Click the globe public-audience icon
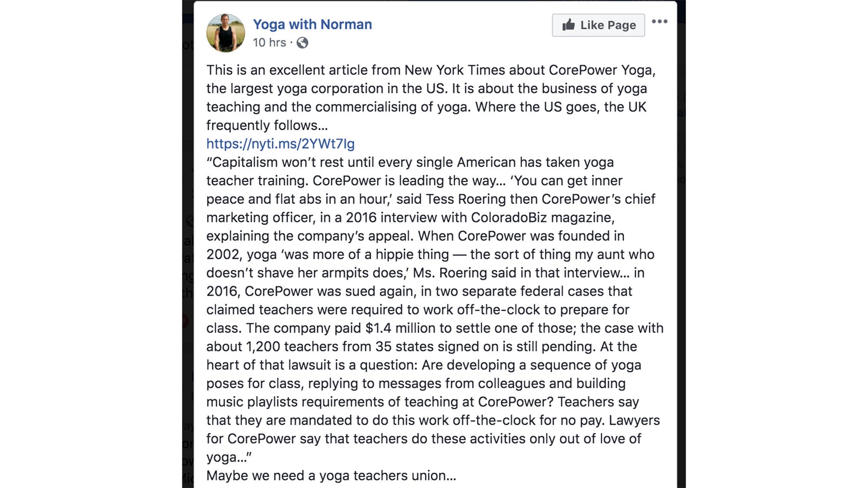The height and width of the screenshot is (488, 868). 302,43
